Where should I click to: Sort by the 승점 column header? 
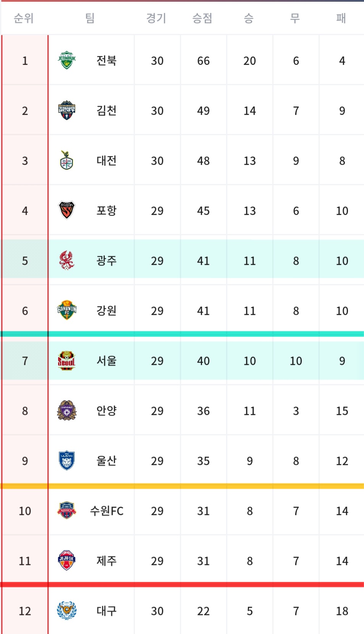pos(202,18)
